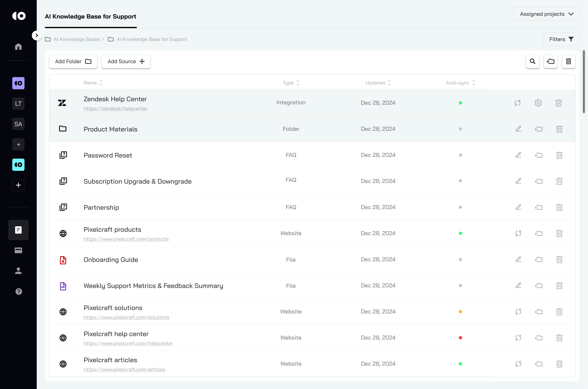588x389 pixels.
Task: Click the orange auto-sync dot for Pixelcraft solutions
Action: [x=460, y=312]
